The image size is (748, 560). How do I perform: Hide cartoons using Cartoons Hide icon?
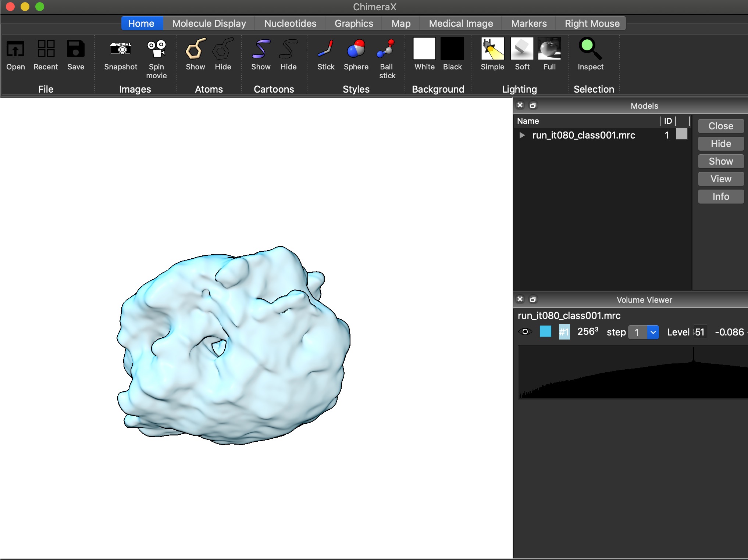[288, 49]
